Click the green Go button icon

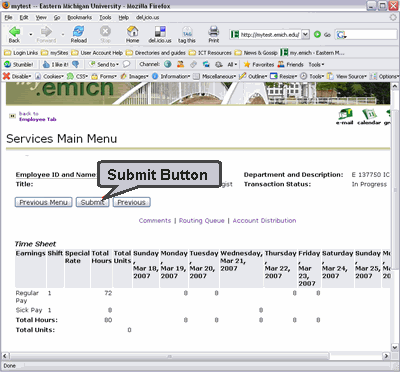pos(317,34)
